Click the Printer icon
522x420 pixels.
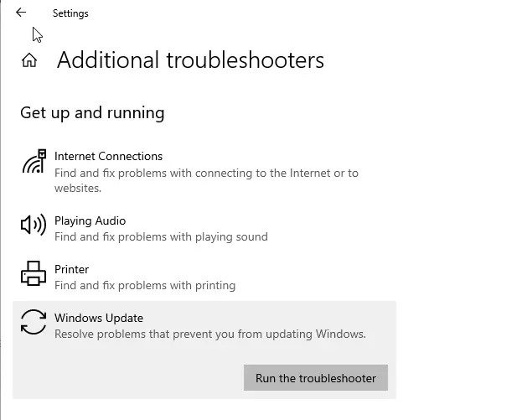34,274
